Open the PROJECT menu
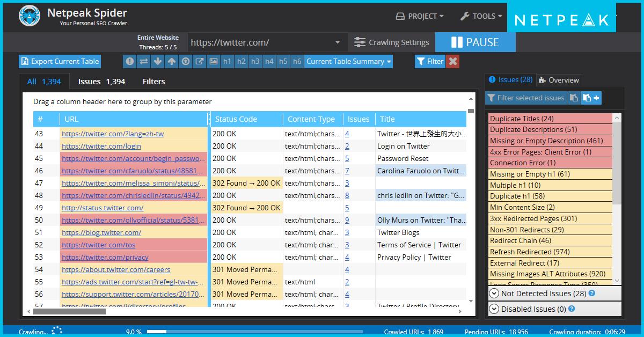 pyautogui.click(x=420, y=16)
